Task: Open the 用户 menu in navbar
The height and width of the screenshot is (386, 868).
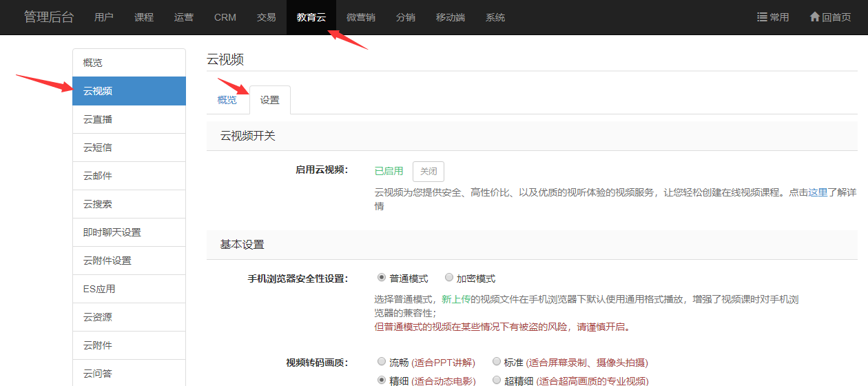Action: click(x=104, y=17)
